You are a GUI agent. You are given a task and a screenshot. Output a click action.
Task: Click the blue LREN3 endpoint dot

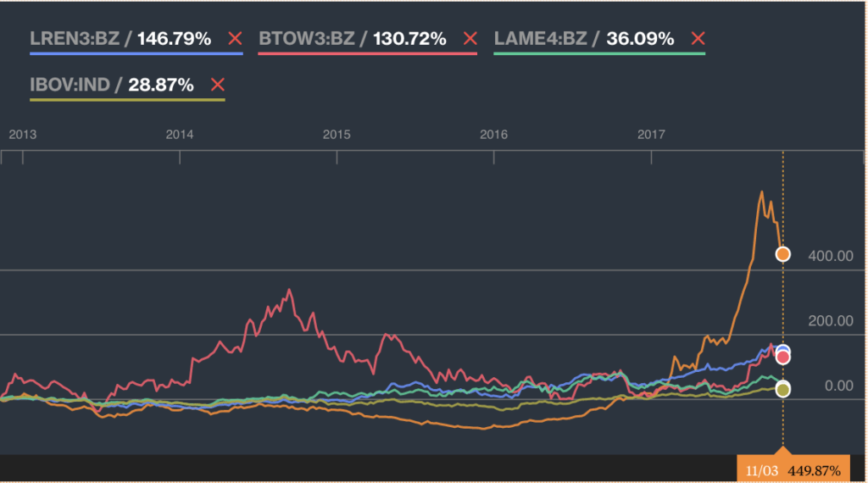coord(783,350)
